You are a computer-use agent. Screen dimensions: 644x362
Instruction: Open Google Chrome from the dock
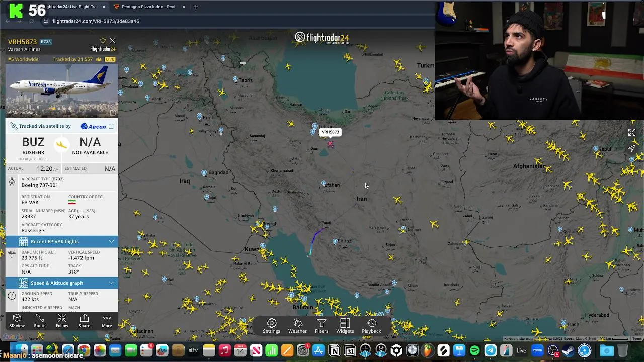coord(84,350)
